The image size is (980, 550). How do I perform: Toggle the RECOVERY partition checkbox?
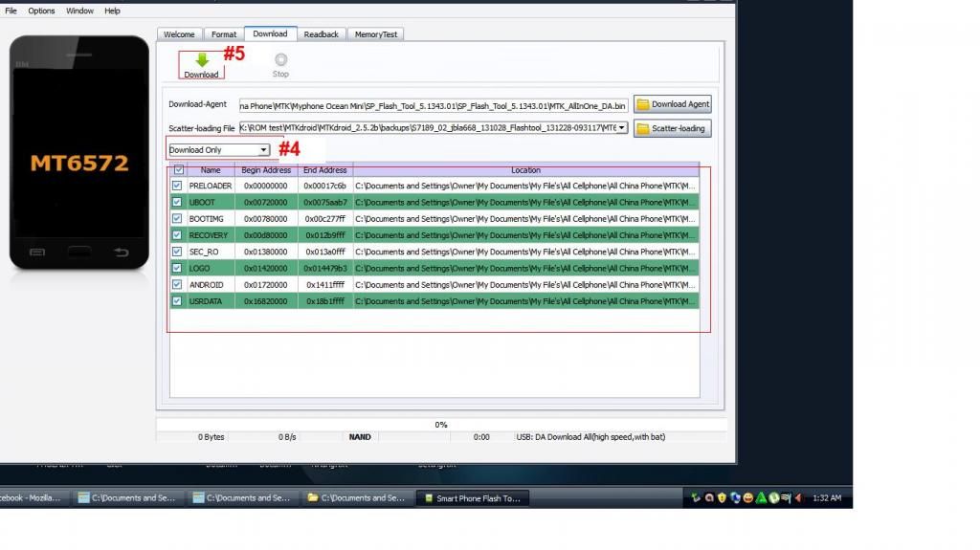(177, 235)
